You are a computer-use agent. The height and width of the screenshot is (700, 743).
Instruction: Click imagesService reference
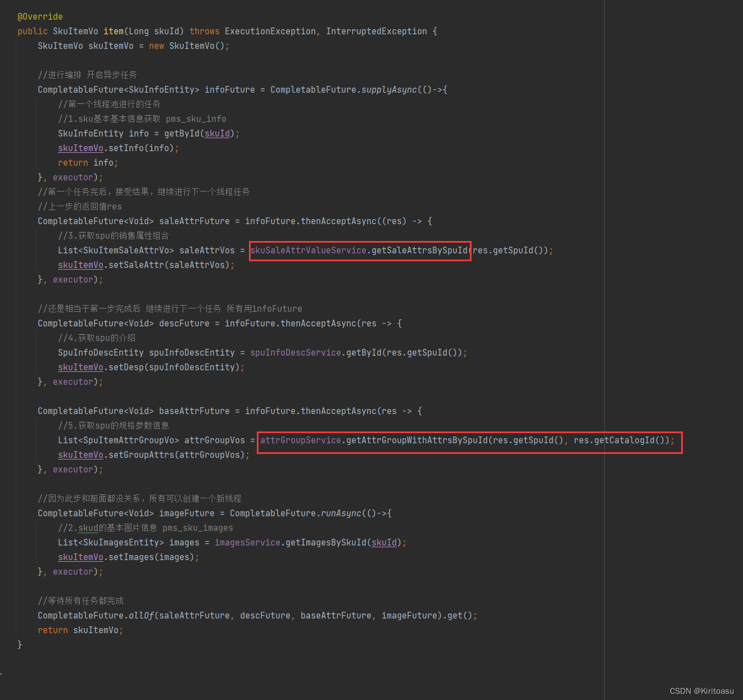[x=248, y=543]
